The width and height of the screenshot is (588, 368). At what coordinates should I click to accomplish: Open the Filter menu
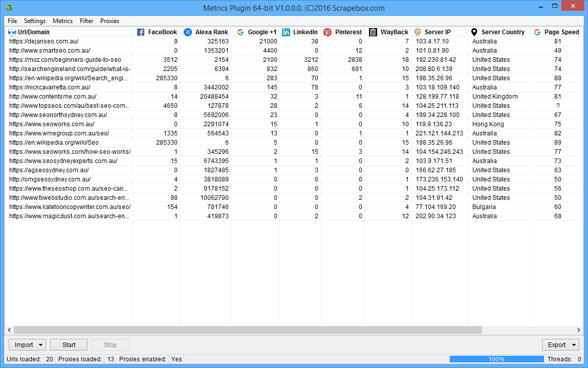pyautogui.click(x=86, y=21)
